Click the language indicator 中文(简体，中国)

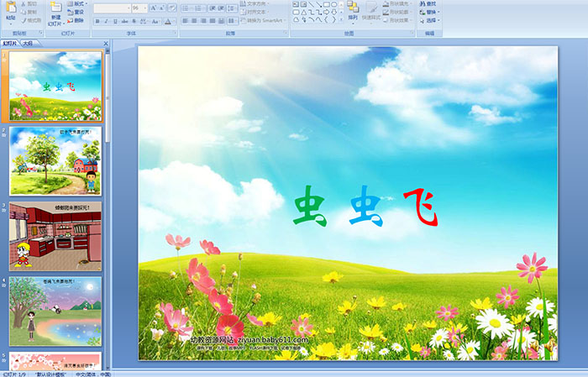coord(93,374)
